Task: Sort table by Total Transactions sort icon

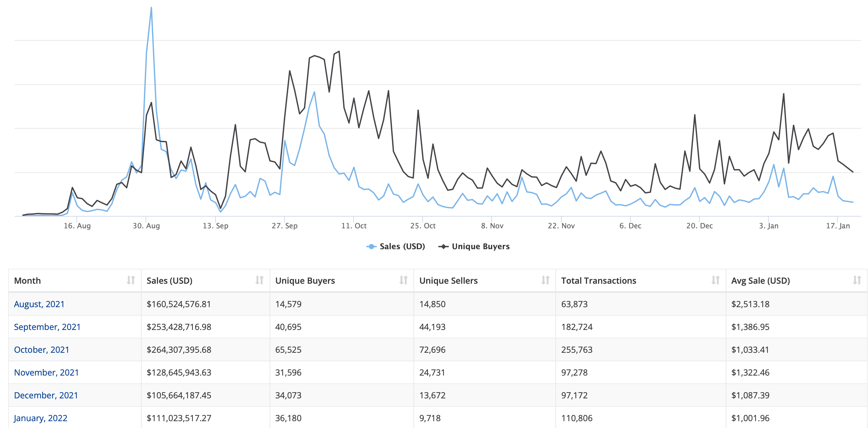Action: click(716, 280)
